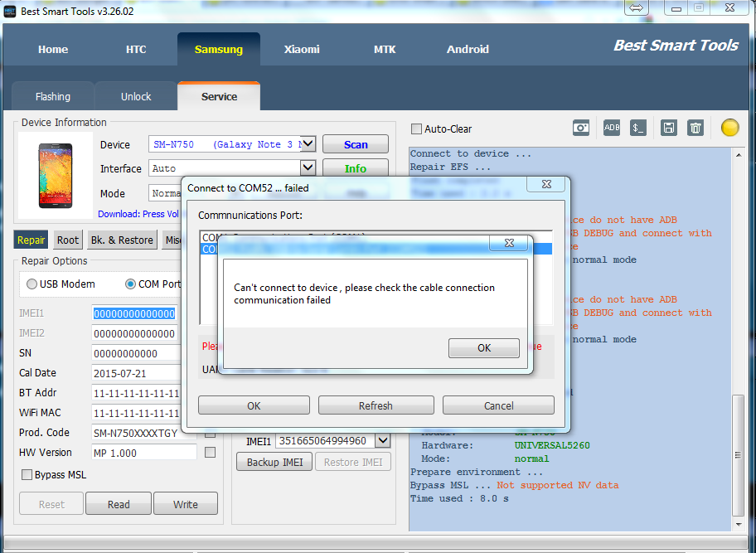Click the SN input field
The height and width of the screenshot is (553, 756).
click(137, 353)
